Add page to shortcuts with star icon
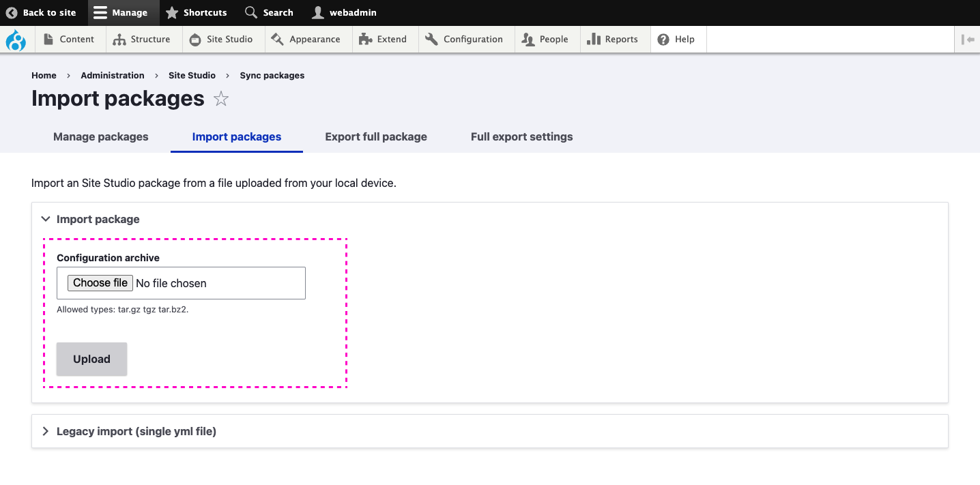The width and height of the screenshot is (980, 485). coord(221,99)
